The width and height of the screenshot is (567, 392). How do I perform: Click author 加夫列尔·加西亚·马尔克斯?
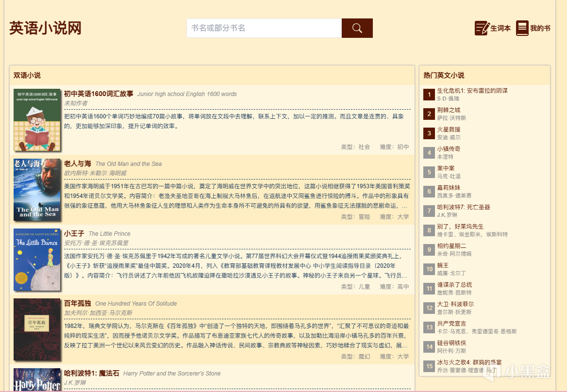point(99,313)
